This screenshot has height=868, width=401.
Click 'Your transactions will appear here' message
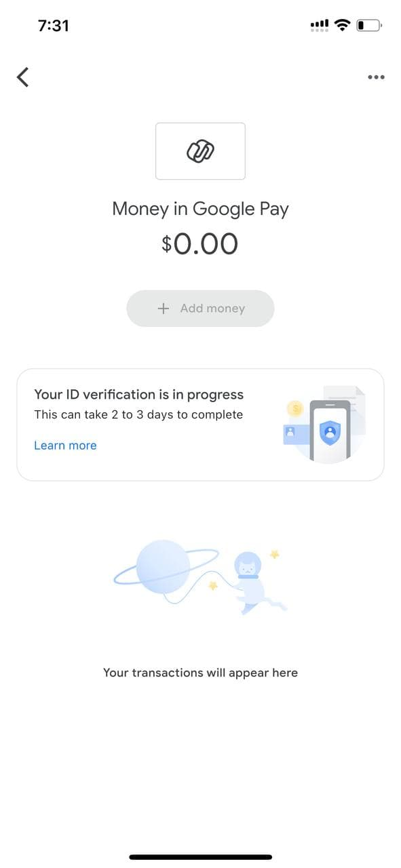[x=200, y=673]
